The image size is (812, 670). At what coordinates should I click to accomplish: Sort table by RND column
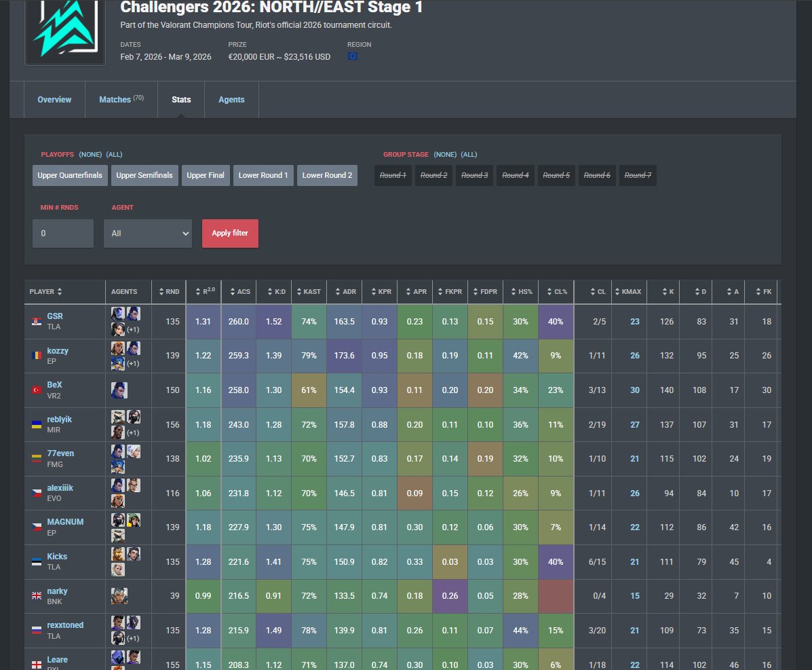point(170,292)
